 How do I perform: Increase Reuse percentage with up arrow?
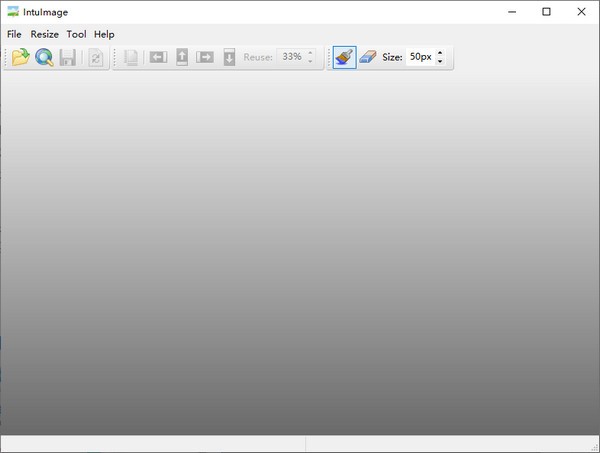[x=310, y=53]
